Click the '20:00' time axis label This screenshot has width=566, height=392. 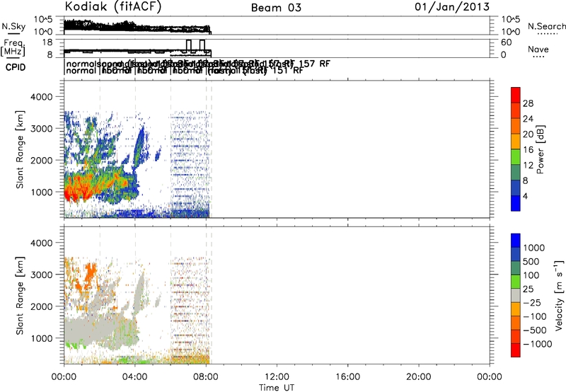tap(418, 377)
